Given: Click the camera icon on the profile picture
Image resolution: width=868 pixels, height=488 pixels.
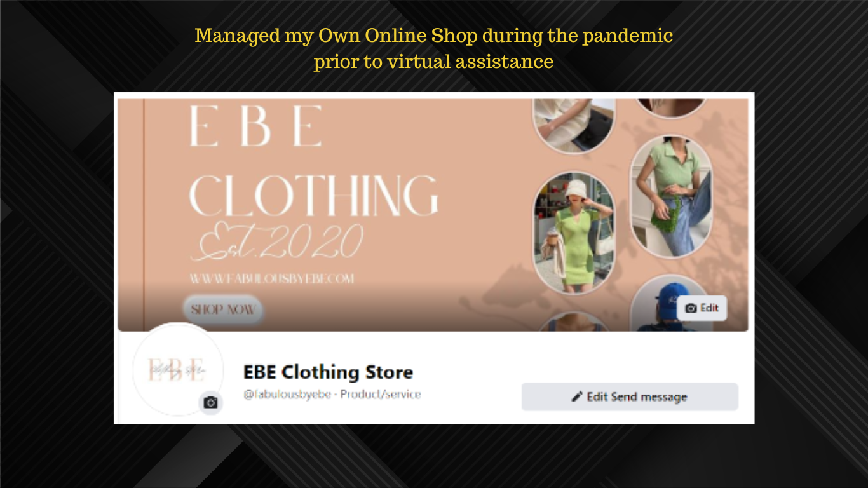Looking at the screenshot, I should click(210, 403).
